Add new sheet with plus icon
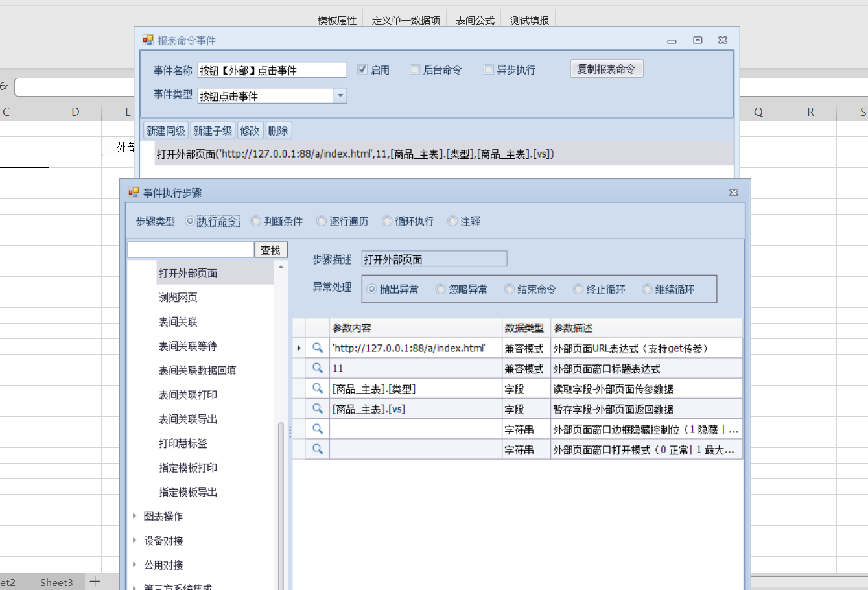868x590 pixels. [x=95, y=582]
